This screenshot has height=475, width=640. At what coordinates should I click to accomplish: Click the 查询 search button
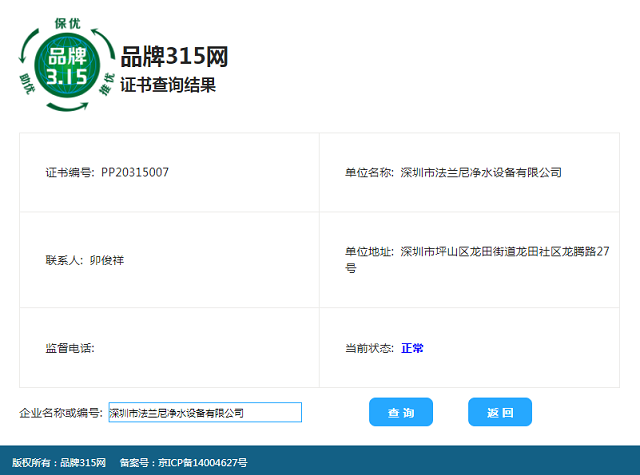click(x=401, y=412)
